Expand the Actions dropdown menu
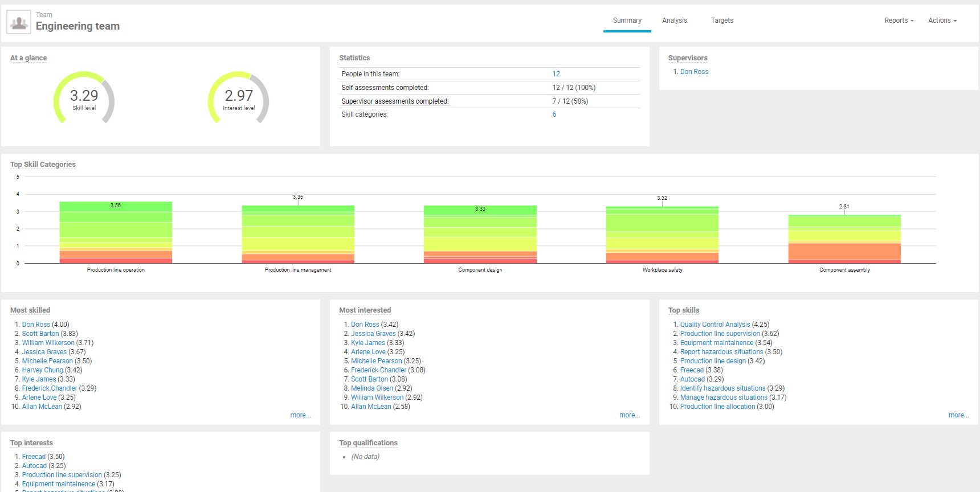Image resolution: width=980 pixels, height=492 pixels. pos(942,20)
